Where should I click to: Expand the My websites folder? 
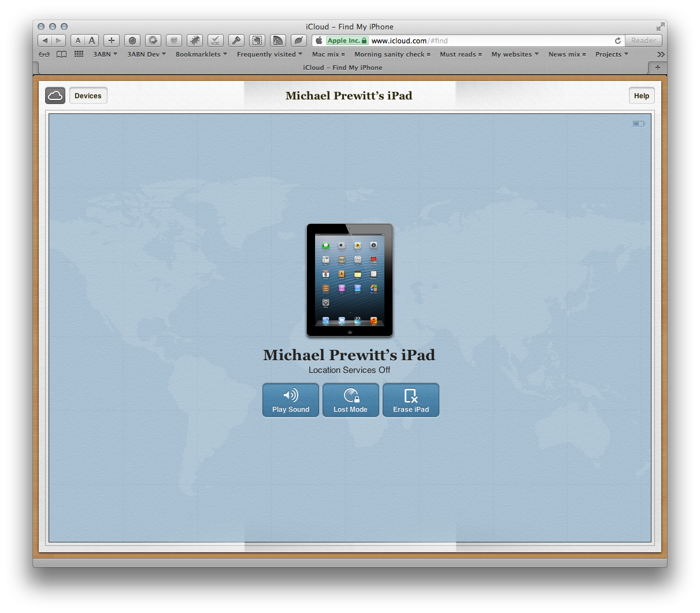point(515,54)
